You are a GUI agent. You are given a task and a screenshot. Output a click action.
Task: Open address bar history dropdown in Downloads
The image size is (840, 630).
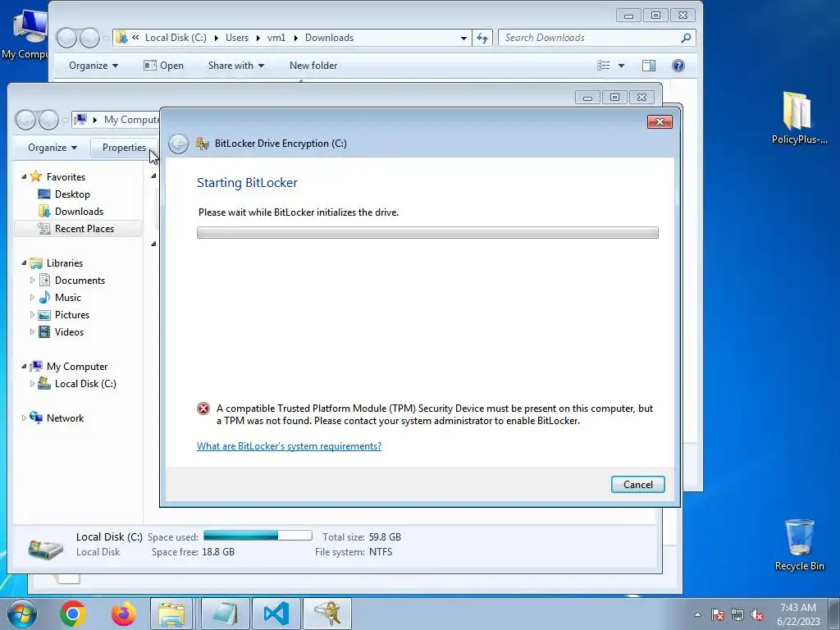point(463,38)
